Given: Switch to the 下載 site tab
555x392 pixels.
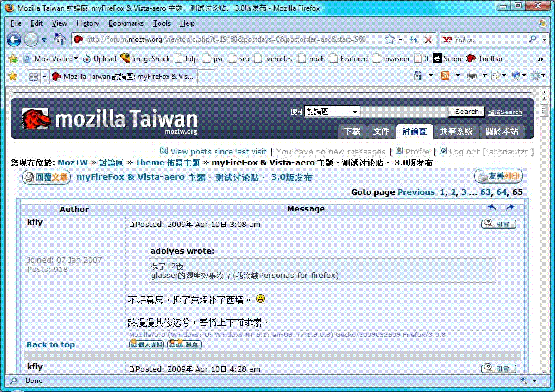Looking at the screenshot, I should pyautogui.click(x=352, y=131).
